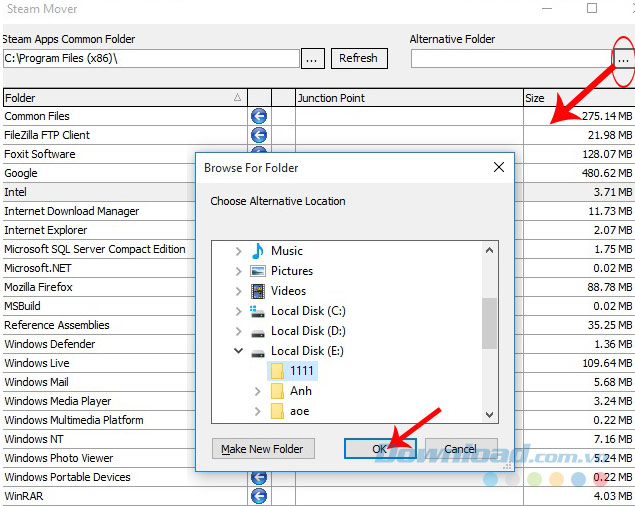This screenshot has height=506, width=635.
Task: Expand the Music tree node
Action: (238, 251)
